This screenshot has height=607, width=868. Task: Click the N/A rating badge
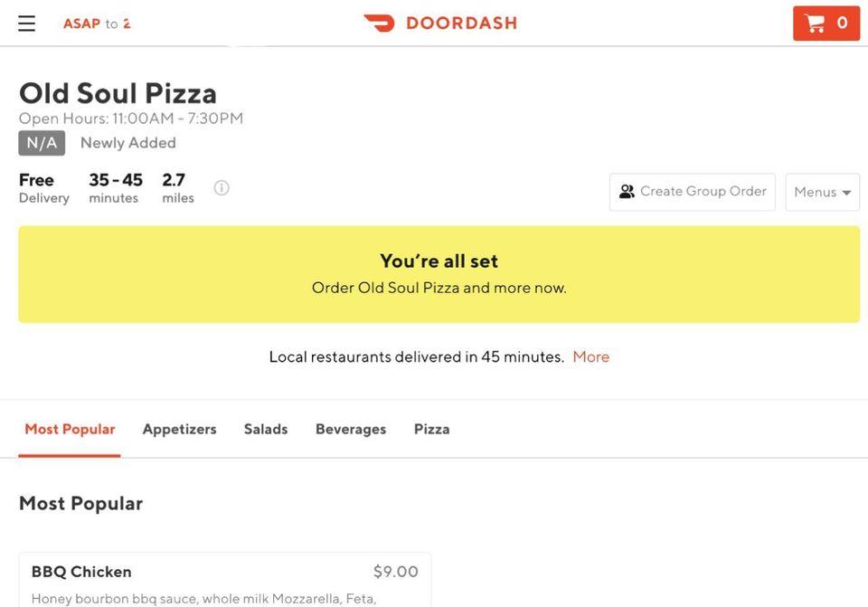(x=42, y=143)
